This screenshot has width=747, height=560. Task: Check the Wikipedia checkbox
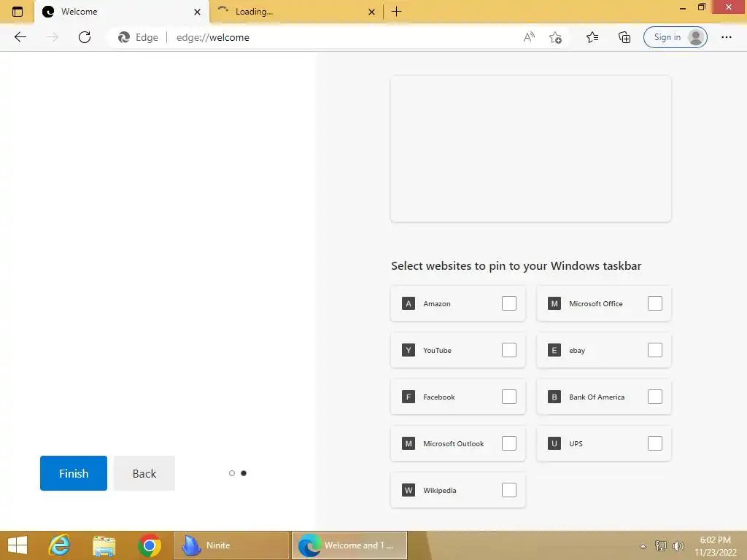click(x=508, y=490)
